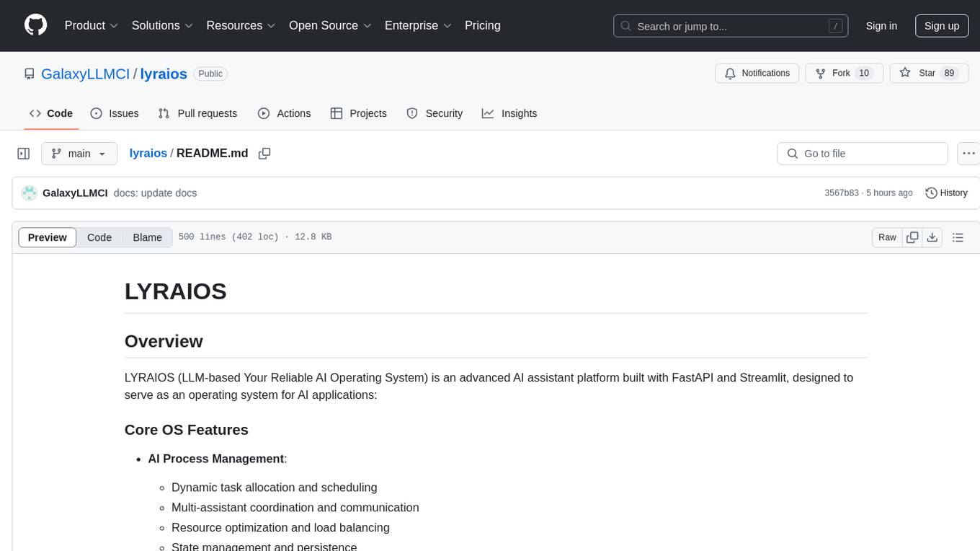This screenshot has width=980, height=551.
Task: Open the Security tab
Action: tap(435, 113)
